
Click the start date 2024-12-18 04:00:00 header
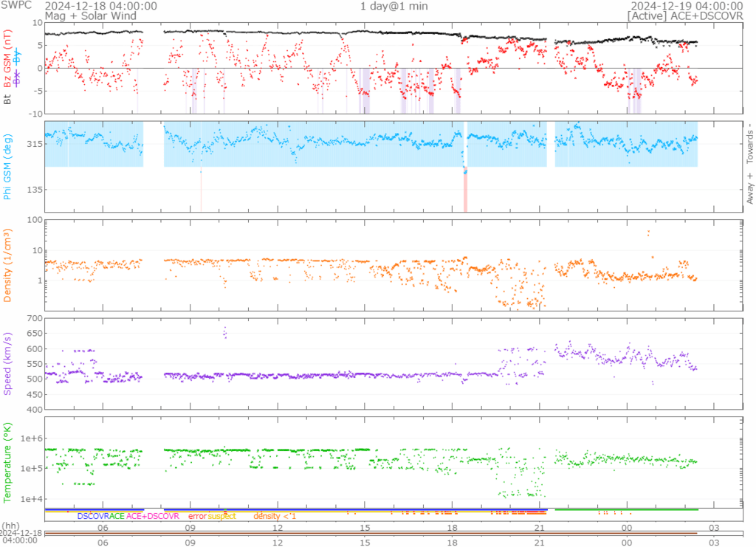click(101, 6)
